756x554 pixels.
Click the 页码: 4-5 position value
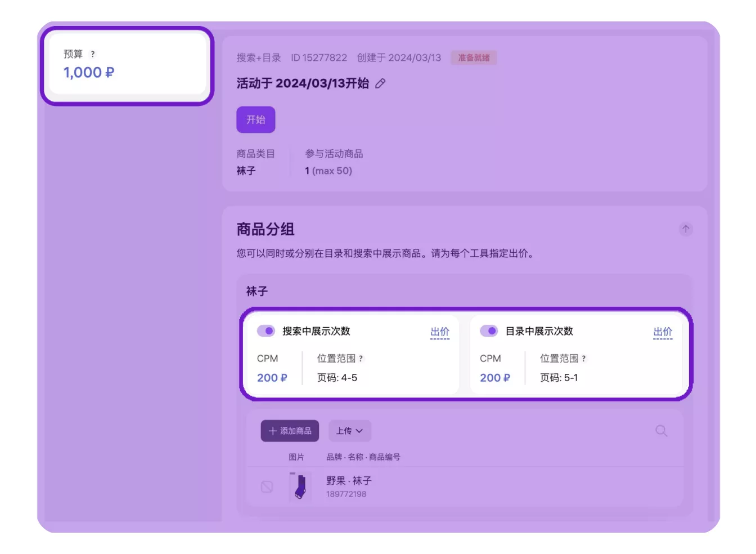337,378
